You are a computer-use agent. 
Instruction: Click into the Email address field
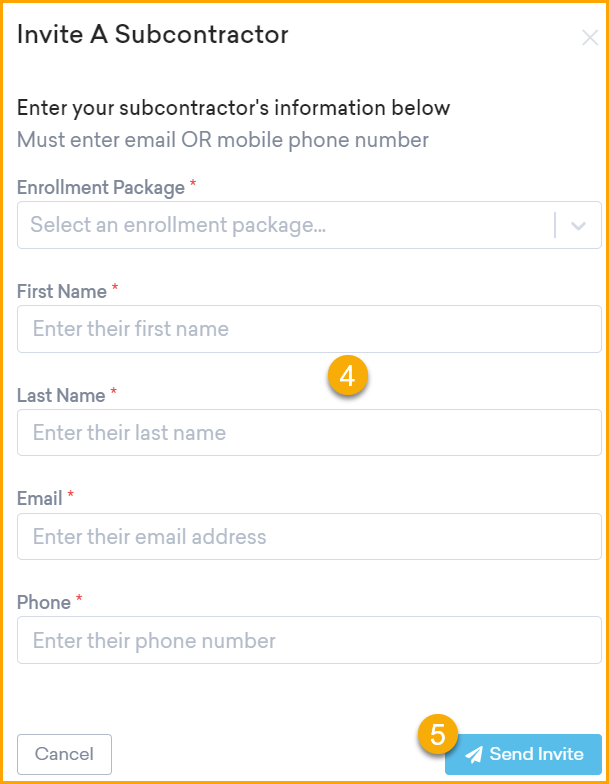tap(309, 536)
